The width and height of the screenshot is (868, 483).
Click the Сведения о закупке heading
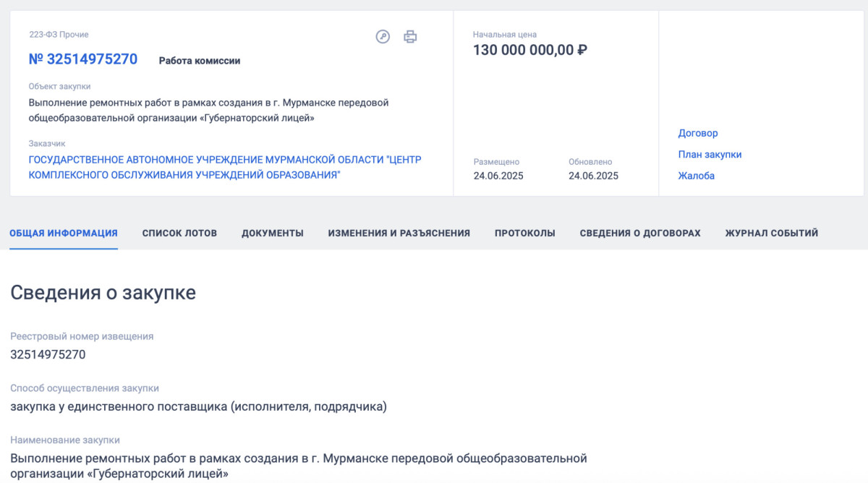[103, 293]
